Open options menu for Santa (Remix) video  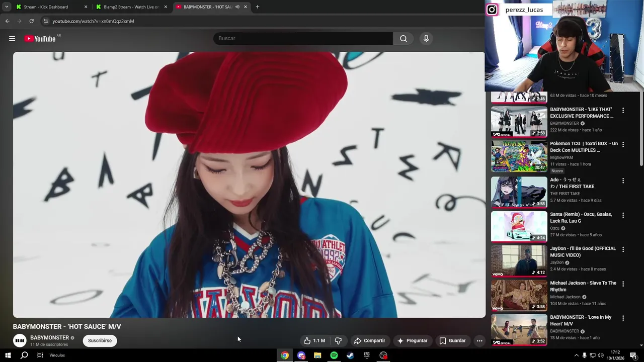click(x=623, y=215)
